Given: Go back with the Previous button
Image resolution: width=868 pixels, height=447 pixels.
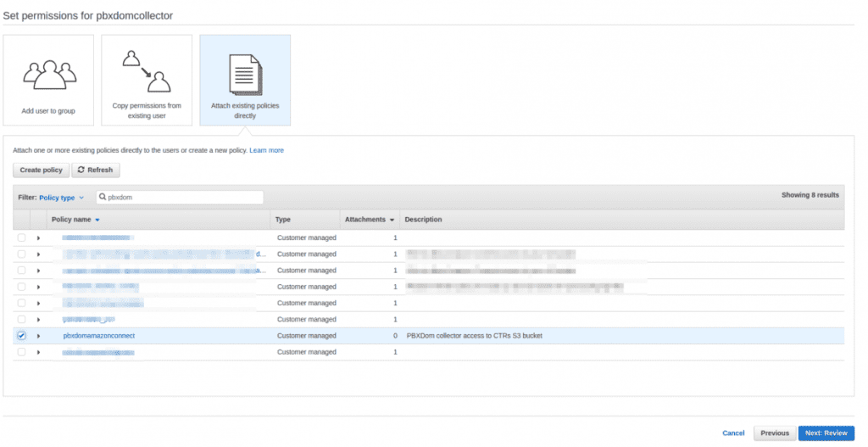Looking at the screenshot, I should tap(775, 433).
